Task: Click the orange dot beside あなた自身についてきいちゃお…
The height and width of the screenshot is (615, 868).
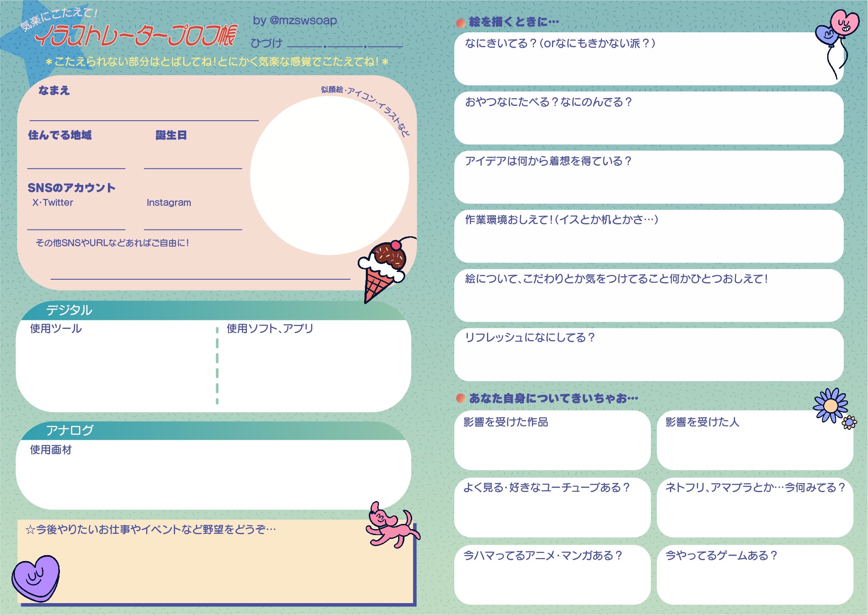Action: (x=461, y=398)
